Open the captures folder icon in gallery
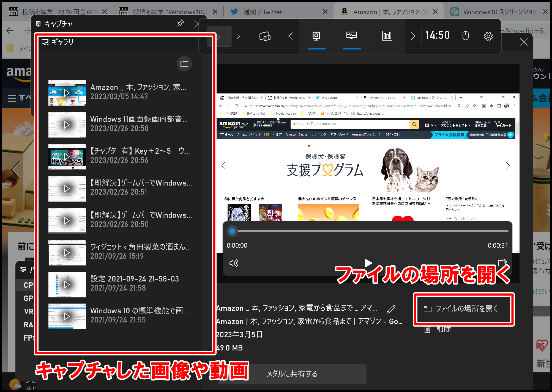The image size is (552, 392). [184, 64]
